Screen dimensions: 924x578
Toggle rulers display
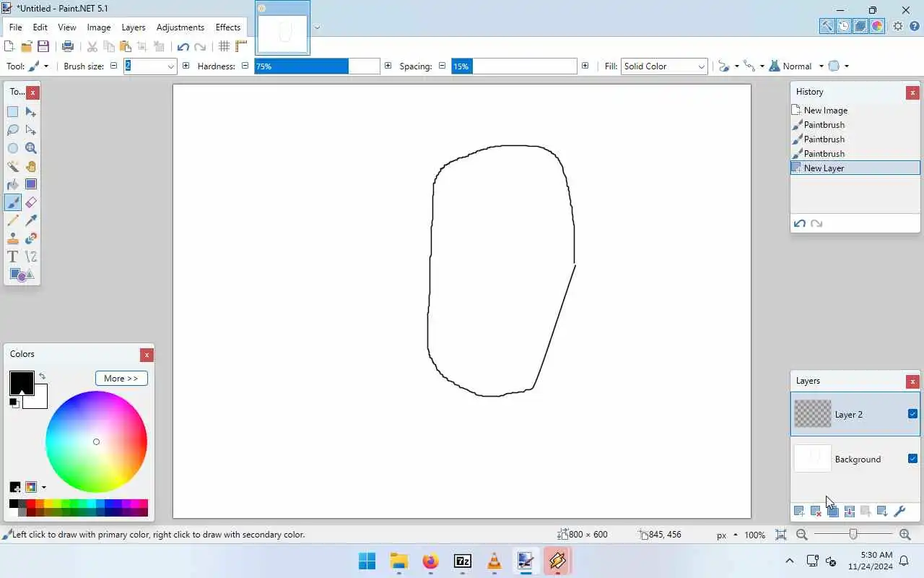pyautogui.click(x=241, y=46)
